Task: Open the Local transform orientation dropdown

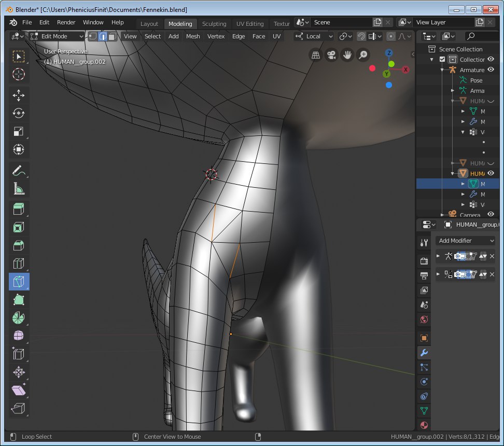Action: pyautogui.click(x=314, y=36)
